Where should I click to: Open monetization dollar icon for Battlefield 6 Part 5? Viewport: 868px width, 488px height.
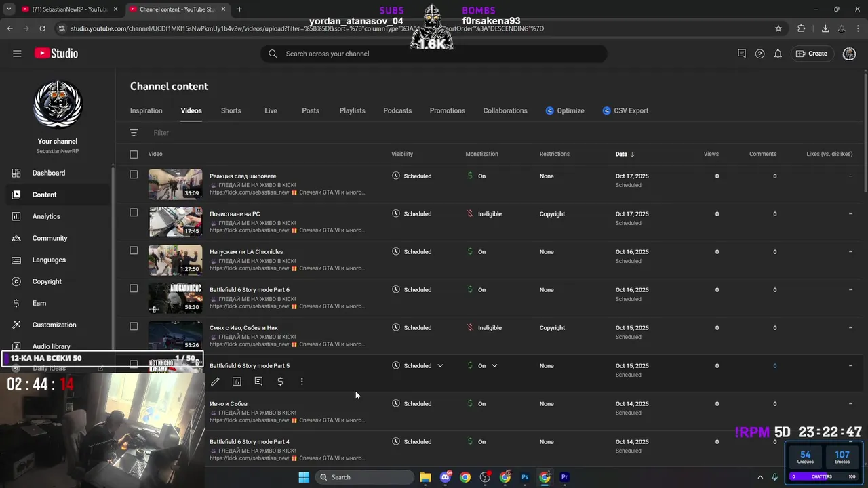click(280, 382)
